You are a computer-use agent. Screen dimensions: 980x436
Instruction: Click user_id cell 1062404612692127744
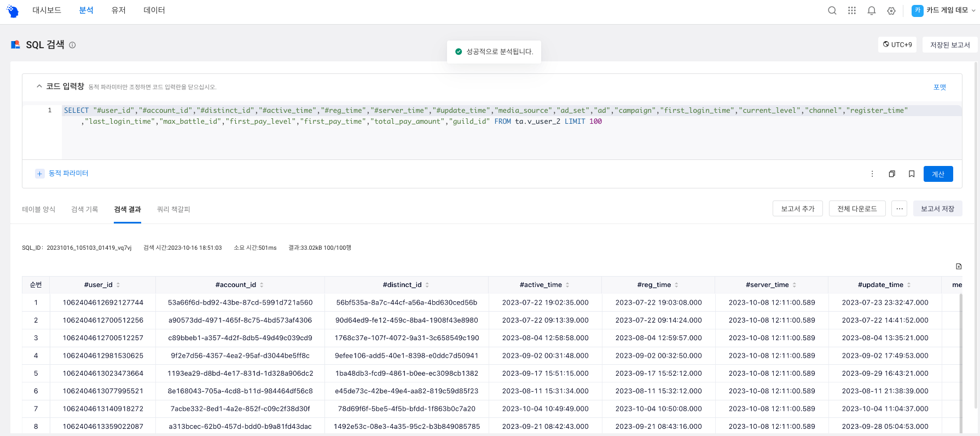coord(103,302)
